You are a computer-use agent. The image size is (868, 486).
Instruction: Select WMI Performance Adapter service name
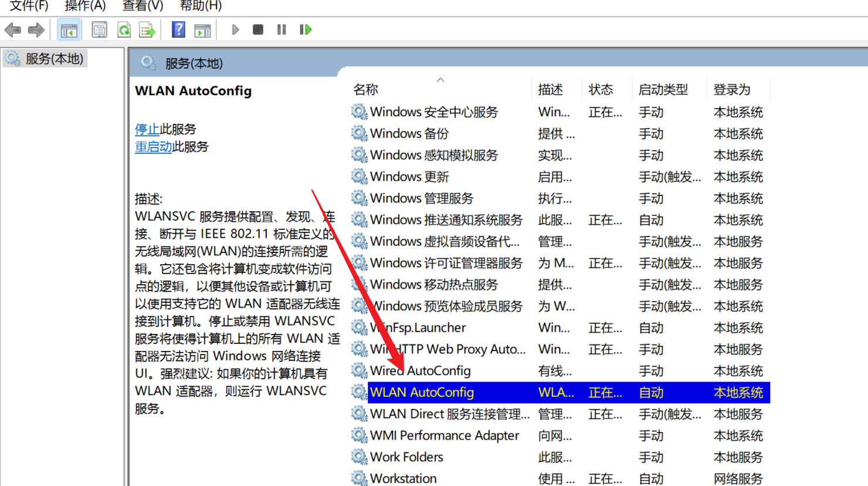coord(445,436)
